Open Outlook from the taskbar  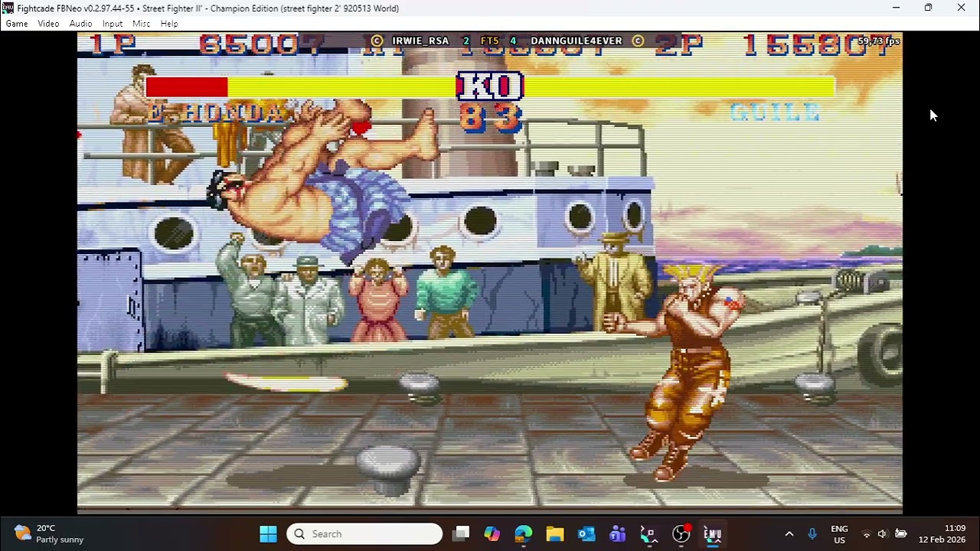pos(586,533)
